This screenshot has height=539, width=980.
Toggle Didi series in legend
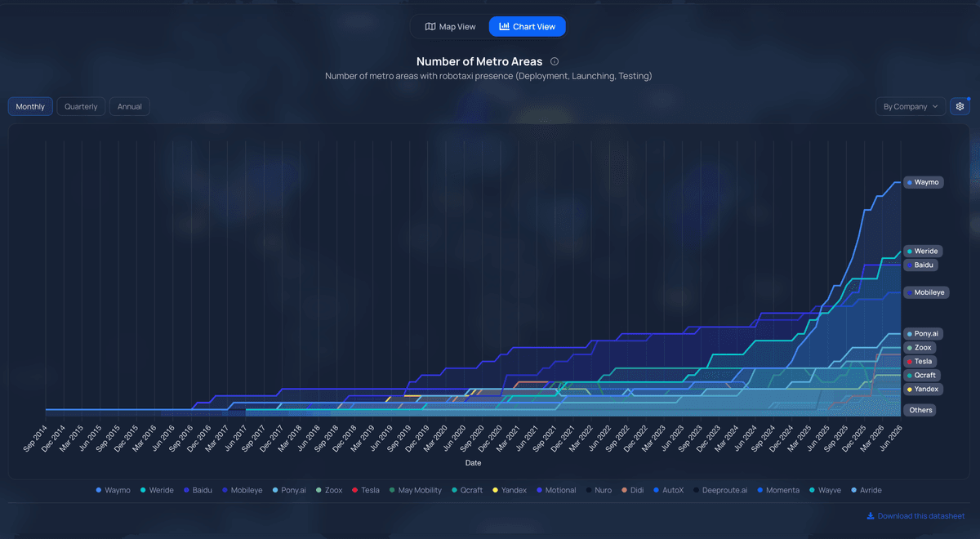pyautogui.click(x=635, y=490)
